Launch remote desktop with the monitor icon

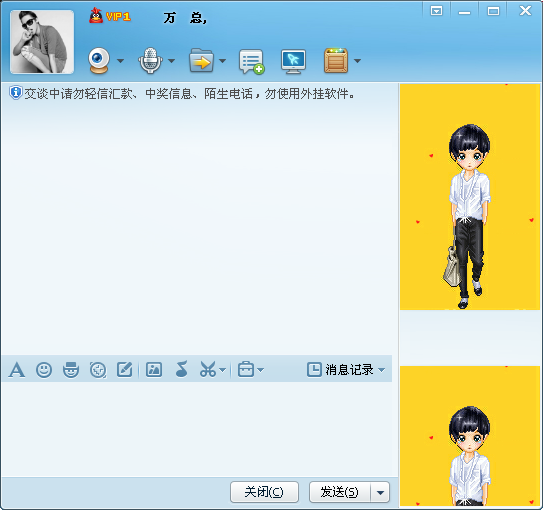coord(293,62)
